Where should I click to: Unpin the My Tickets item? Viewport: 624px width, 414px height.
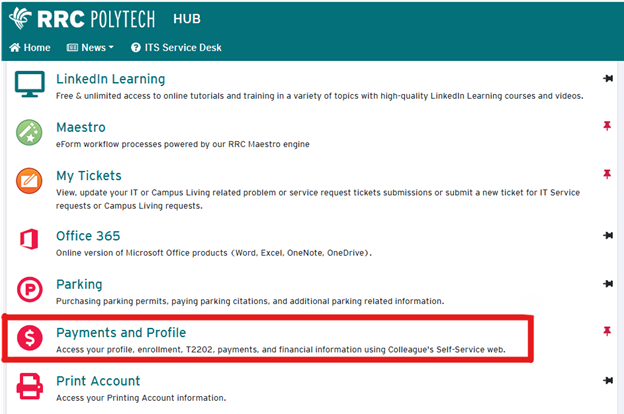pyautogui.click(x=607, y=175)
